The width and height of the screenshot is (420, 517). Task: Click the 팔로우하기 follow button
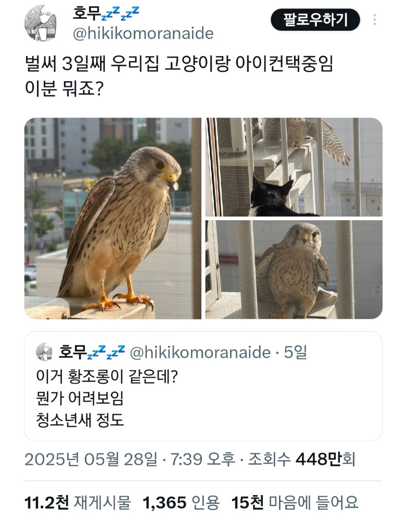point(315,20)
